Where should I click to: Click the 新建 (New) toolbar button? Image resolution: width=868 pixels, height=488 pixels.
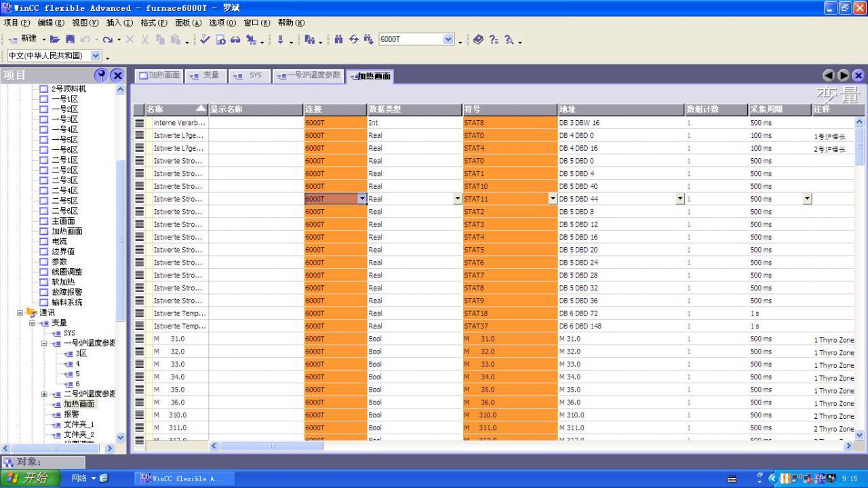(22, 39)
